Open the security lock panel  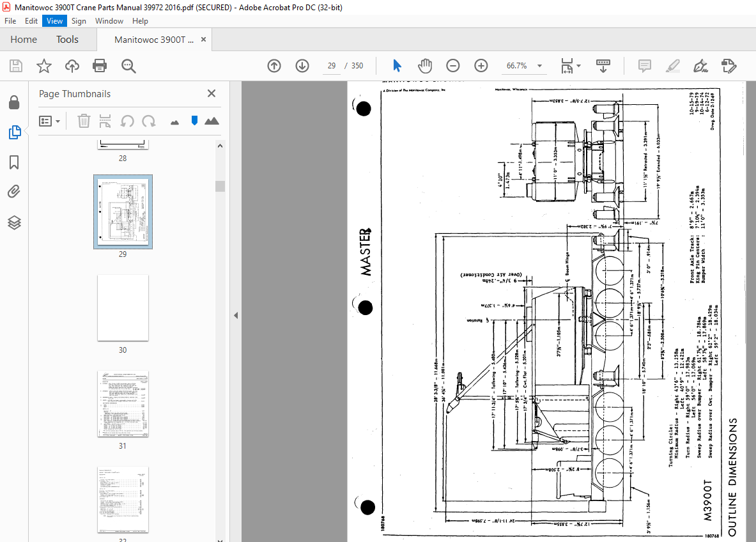point(14,102)
